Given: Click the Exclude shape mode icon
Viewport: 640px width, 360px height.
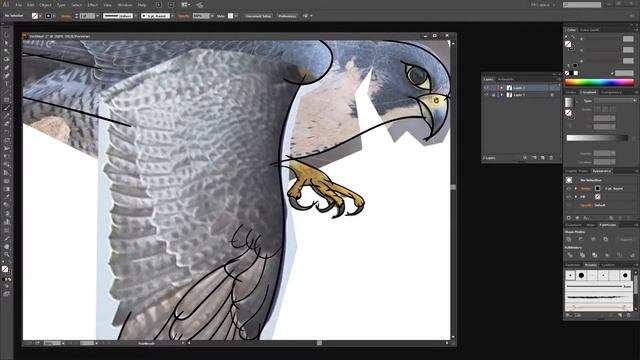Looking at the screenshot, I should (x=605, y=239).
